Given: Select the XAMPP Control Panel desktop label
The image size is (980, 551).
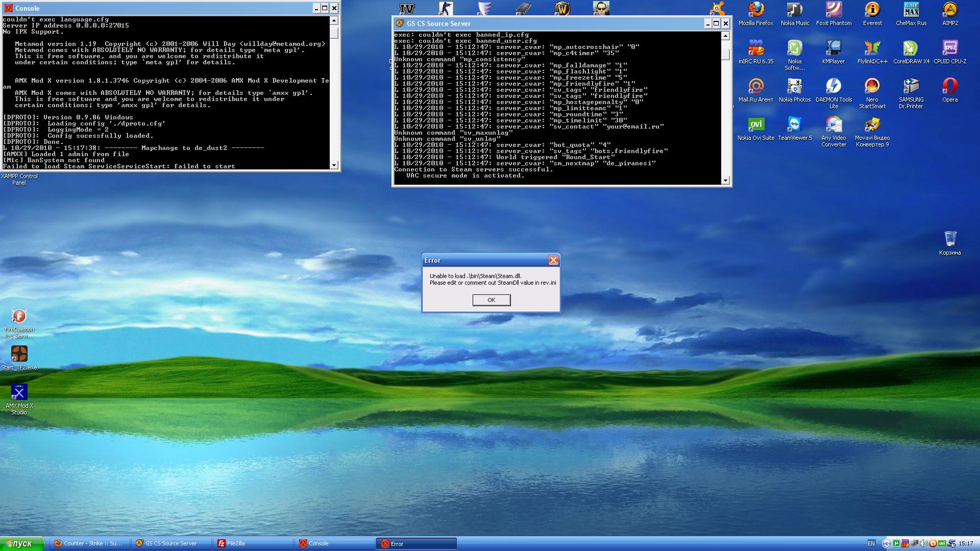Looking at the screenshot, I should [19, 179].
